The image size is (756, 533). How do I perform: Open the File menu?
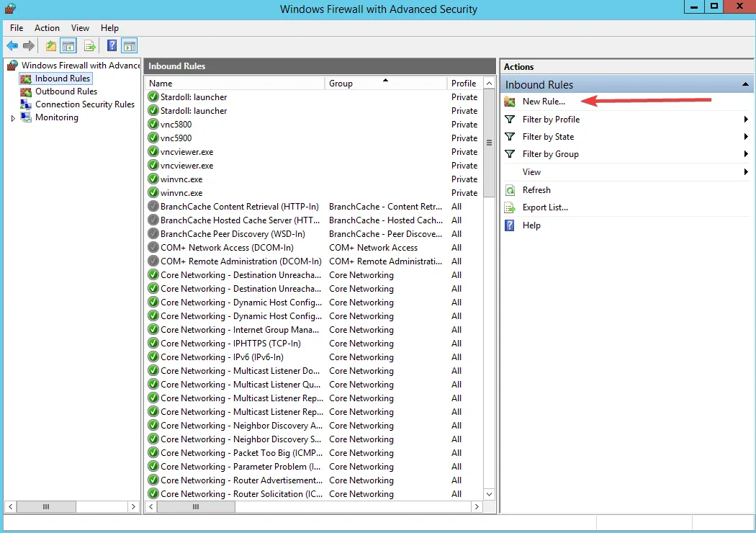pos(17,28)
